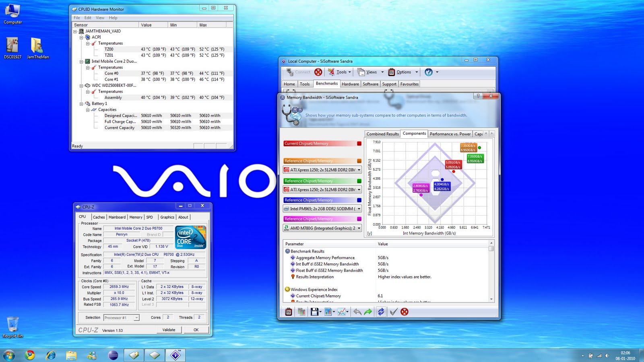Screen dimensions: 644x362
Task: Select the Core #0 temperature row
Action: pos(153,74)
